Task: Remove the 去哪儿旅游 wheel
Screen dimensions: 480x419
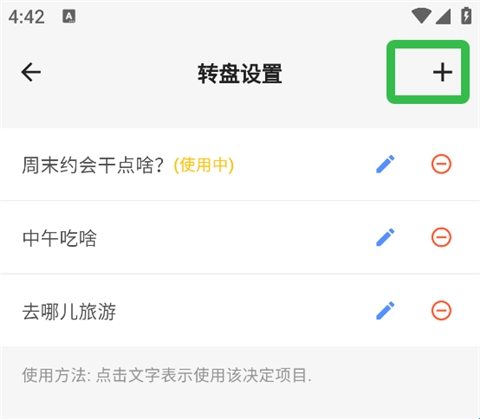Action: click(441, 311)
